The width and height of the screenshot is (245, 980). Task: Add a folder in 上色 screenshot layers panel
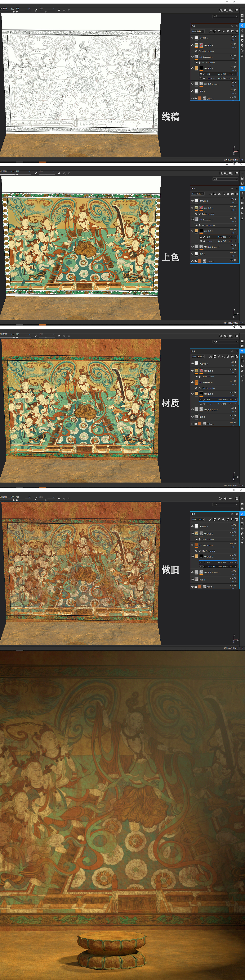coord(232,194)
